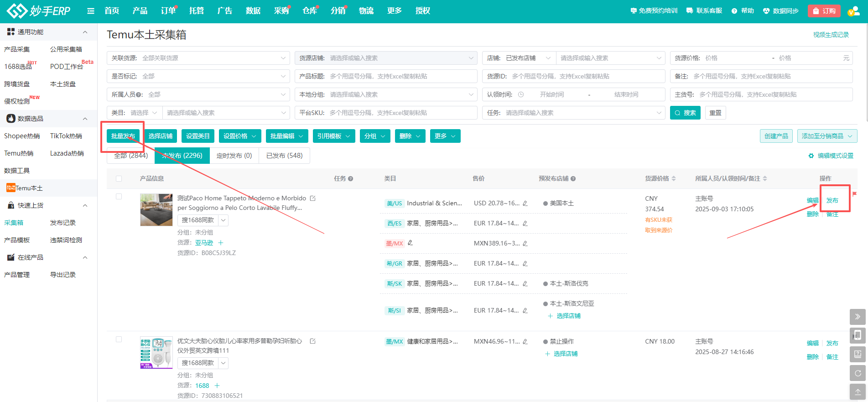Click plus icon next to 1688 source
This screenshot has width=868, height=402.
coord(217,386)
